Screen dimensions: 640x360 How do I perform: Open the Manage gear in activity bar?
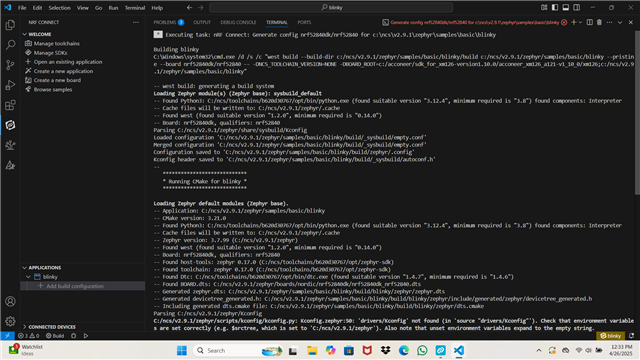(x=10, y=321)
